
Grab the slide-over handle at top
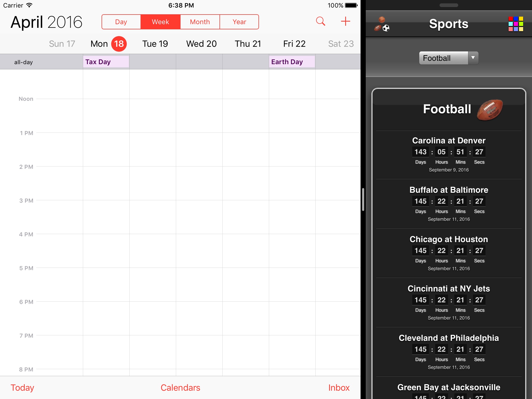pyautogui.click(x=449, y=5)
